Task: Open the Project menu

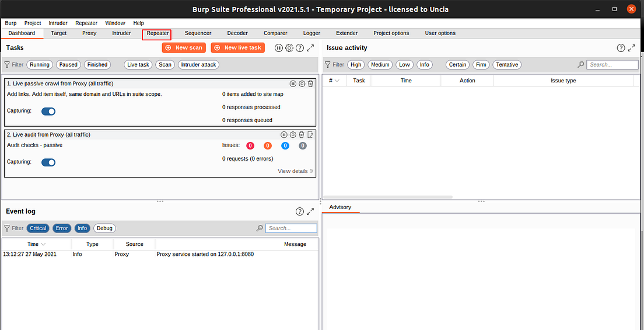Action: tap(33, 23)
